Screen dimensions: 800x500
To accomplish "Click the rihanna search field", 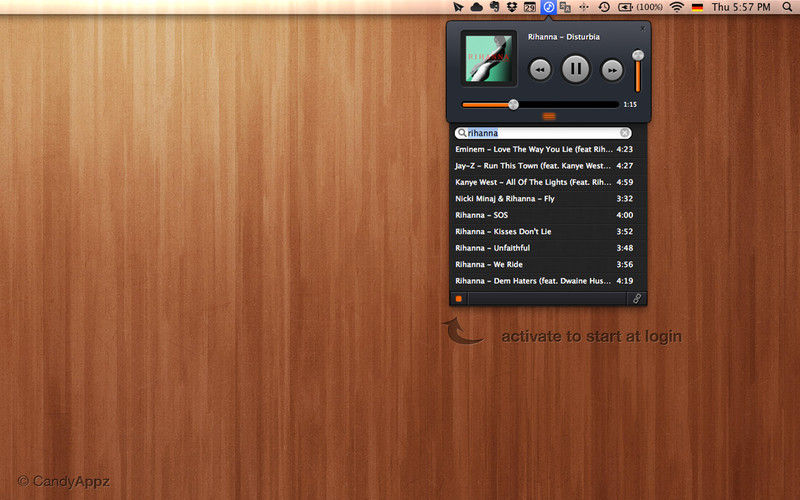I will pos(543,133).
